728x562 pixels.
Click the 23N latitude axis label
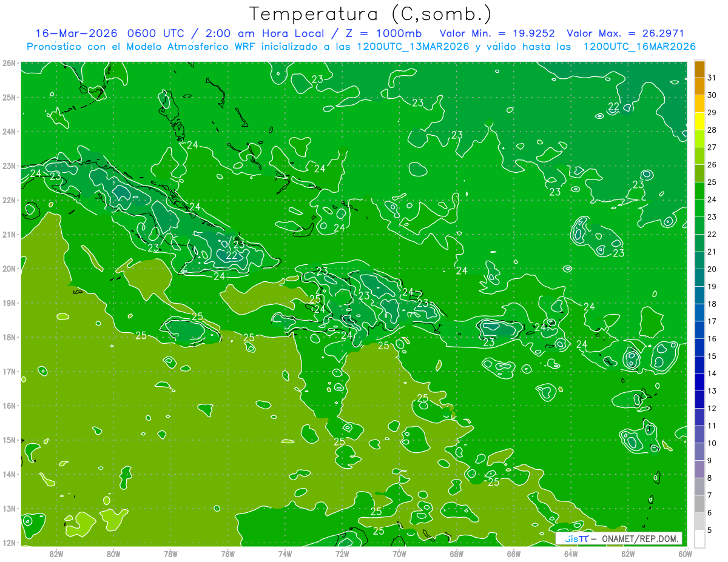pos(8,166)
